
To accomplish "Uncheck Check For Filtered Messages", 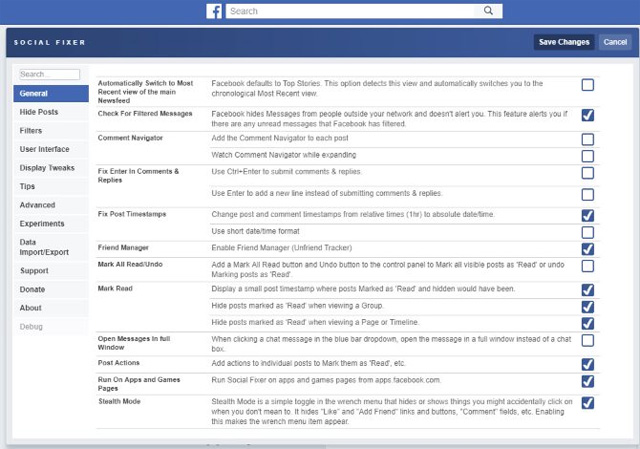I will (x=587, y=115).
